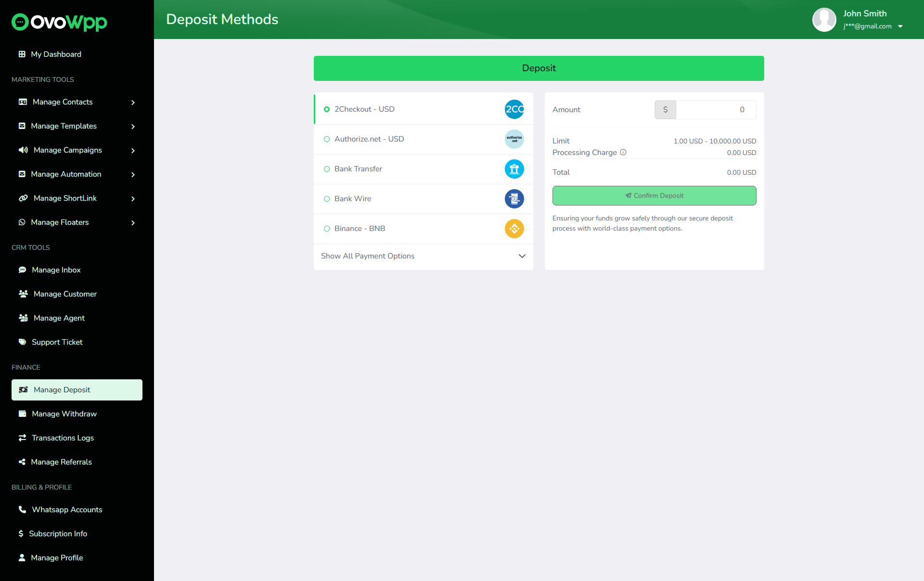
Task: Open the user account dropdown arrow
Action: click(x=900, y=26)
